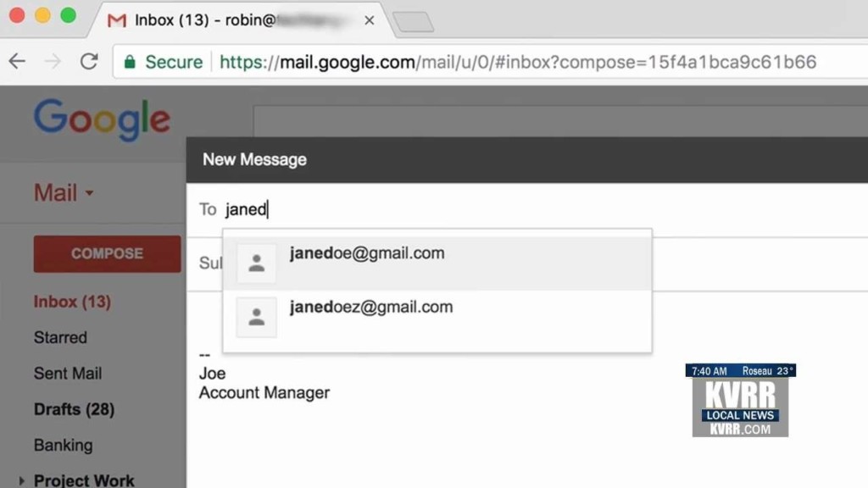
Task: Open Inbox (13) folder
Action: [73, 302]
